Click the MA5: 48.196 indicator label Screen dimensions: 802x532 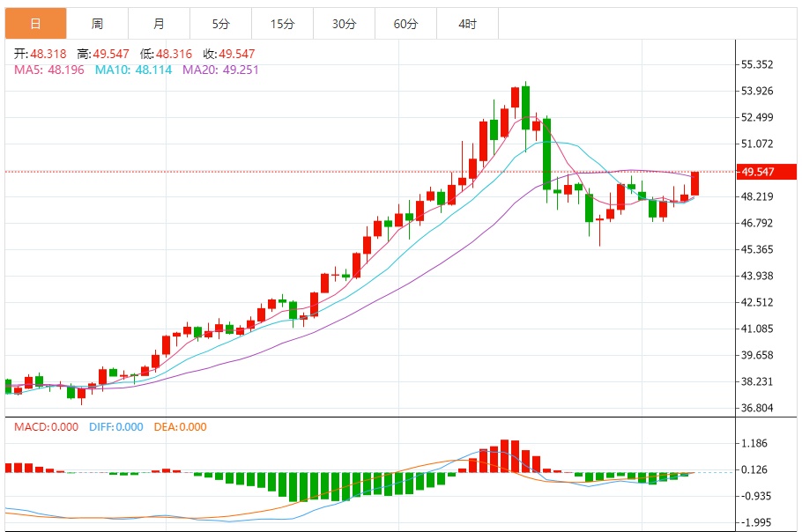[49, 70]
